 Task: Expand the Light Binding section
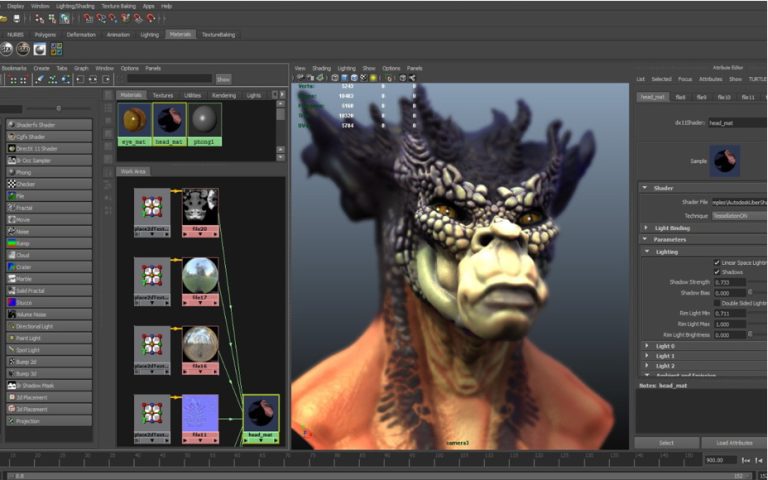click(646, 228)
